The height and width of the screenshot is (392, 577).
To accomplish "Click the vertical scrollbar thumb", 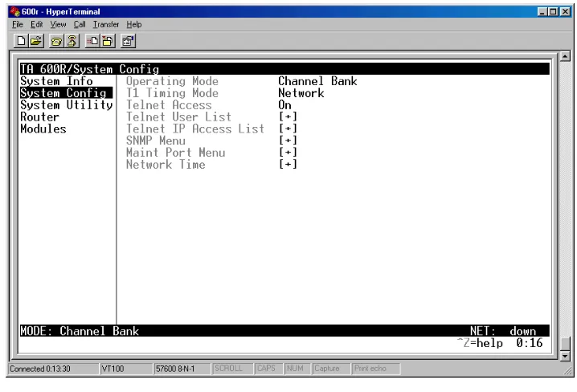I will (x=565, y=344).
